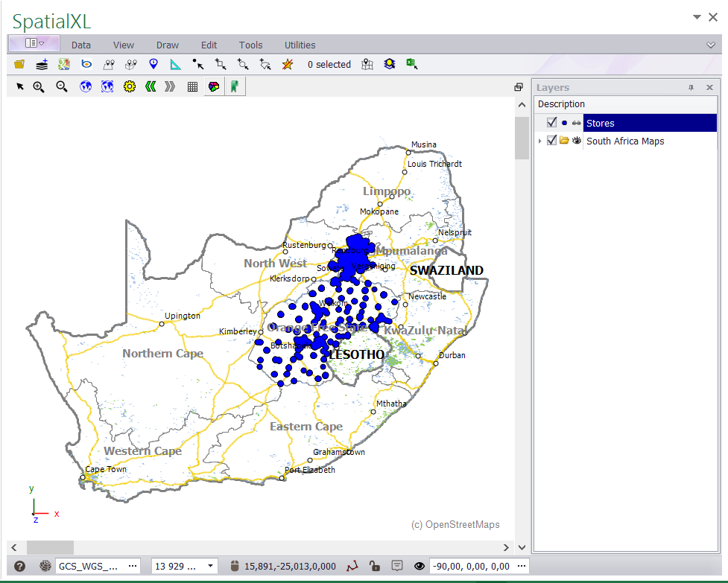728x583 pixels.
Task: Switch to the Draw ribbon tab
Action: pyautogui.click(x=167, y=45)
